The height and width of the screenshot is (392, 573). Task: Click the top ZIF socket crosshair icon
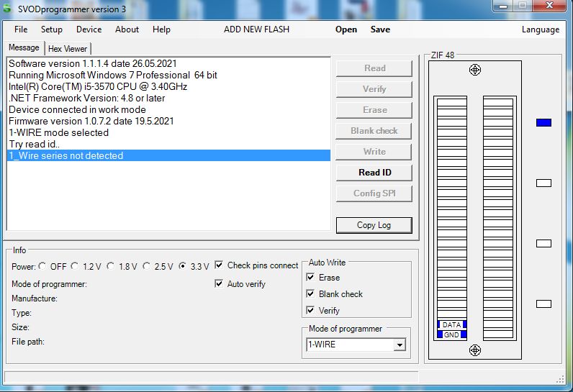coord(474,70)
